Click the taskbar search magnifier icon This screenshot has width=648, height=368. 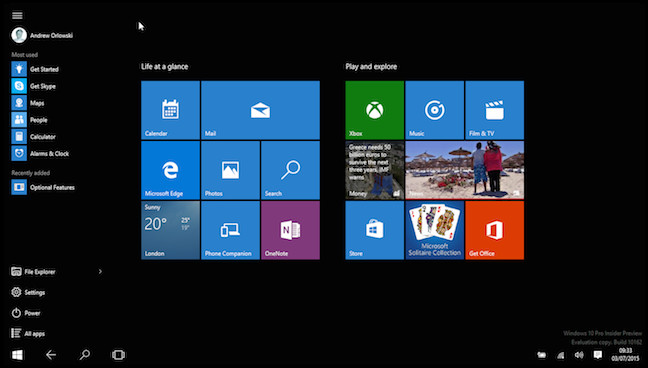click(x=85, y=355)
